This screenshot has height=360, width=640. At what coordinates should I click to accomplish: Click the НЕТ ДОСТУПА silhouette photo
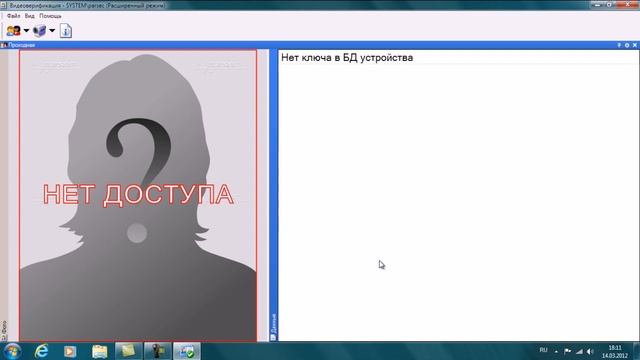[138, 196]
